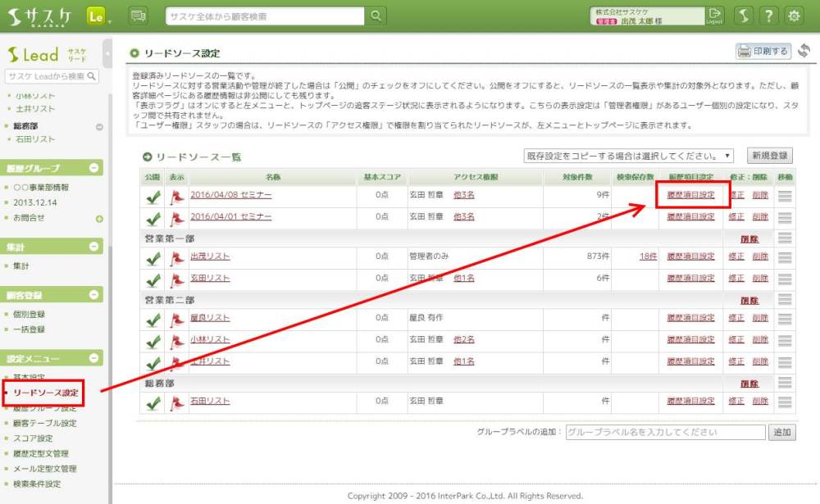Toggle the 公開 checkmark for 小林リスト
This screenshot has width=820, height=504.
click(x=153, y=340)
